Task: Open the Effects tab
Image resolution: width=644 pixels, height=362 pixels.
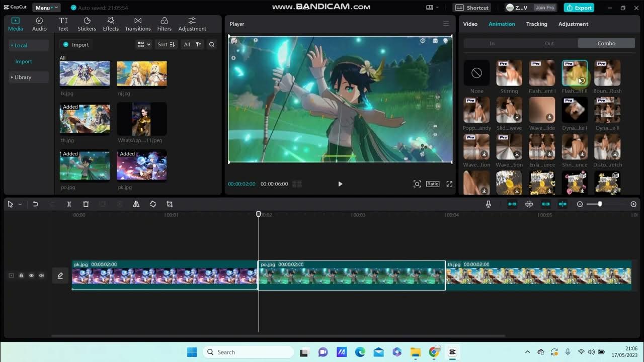Action: click(111, 24)
